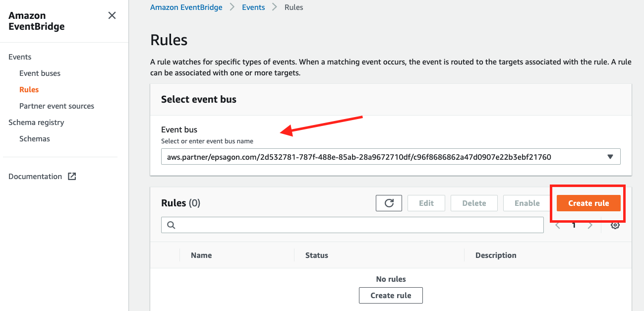Open Schemas in the sidebar

click(x=35, y=139)
